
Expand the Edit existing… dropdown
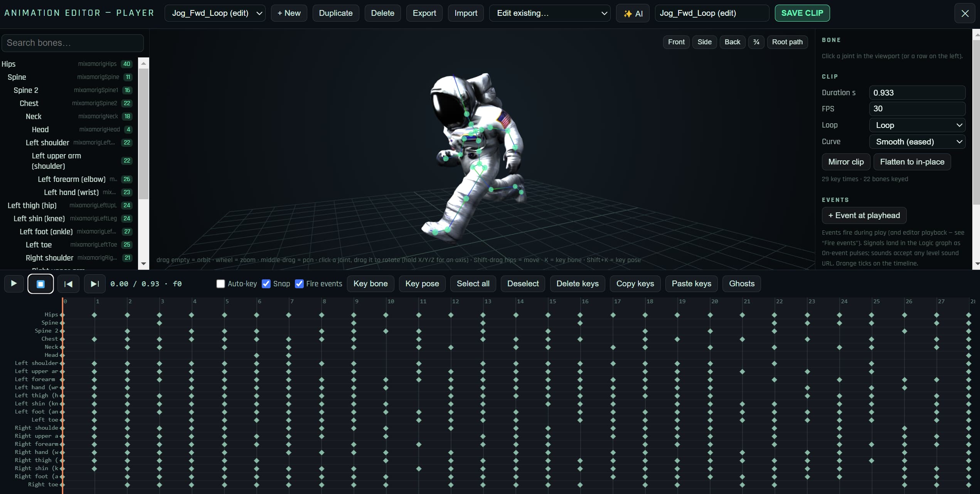(550, 13)
